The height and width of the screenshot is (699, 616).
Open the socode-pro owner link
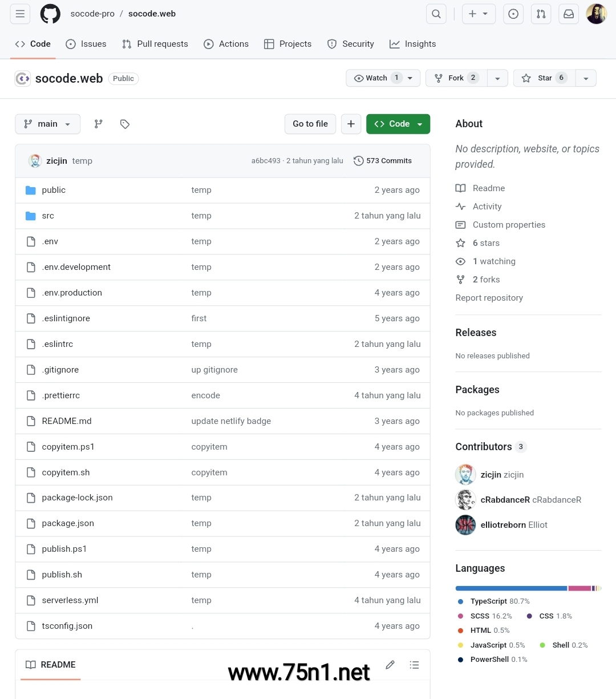point(92,14)
